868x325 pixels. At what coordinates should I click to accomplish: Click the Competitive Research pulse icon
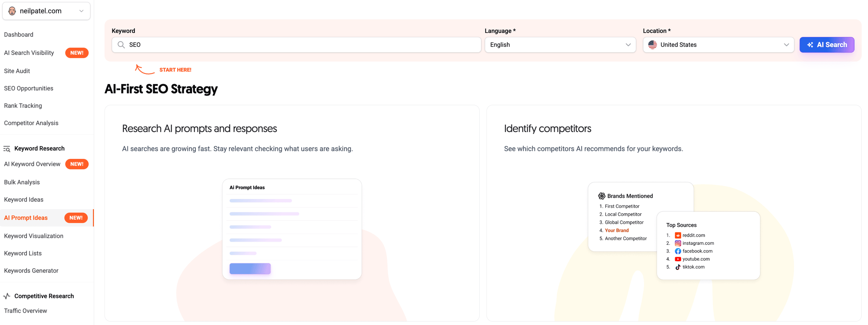pyautogui.click(x=7, y=296)
